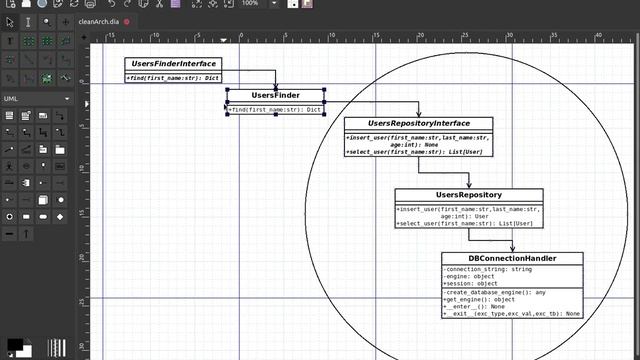Click the background white color swatch

tap(27, 352)
